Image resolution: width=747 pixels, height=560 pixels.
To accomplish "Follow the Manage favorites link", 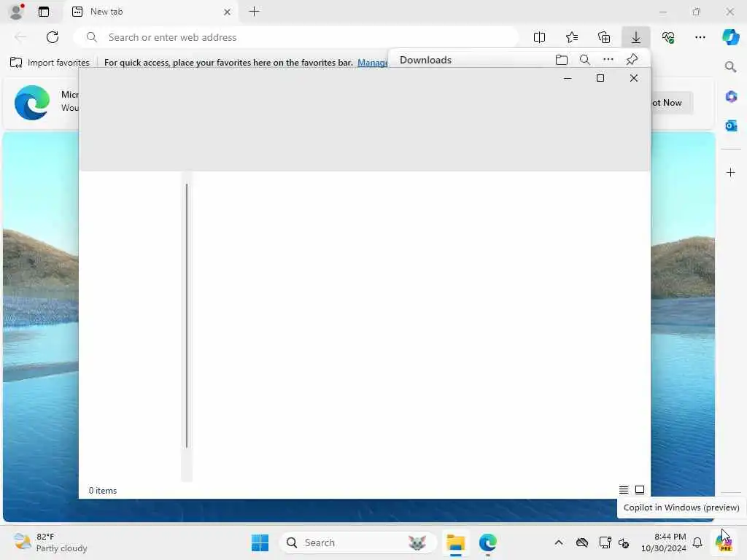I will [x=373, y=63].
